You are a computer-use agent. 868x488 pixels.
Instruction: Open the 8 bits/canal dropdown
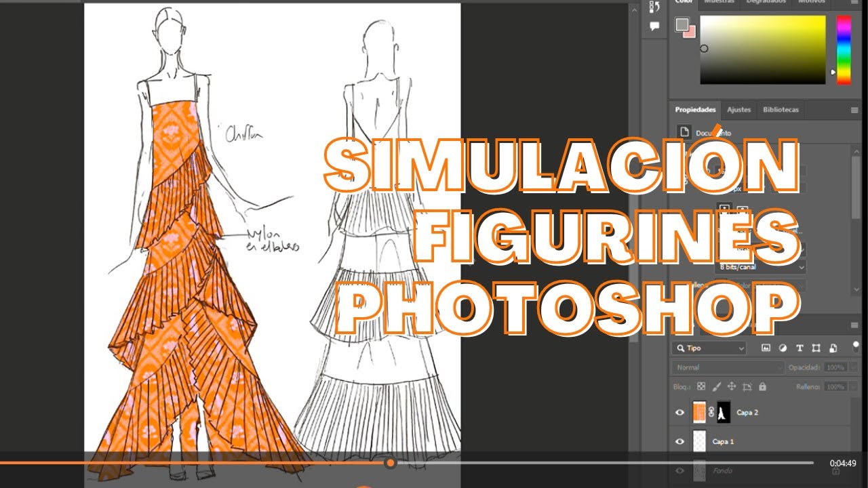(761, 267)
